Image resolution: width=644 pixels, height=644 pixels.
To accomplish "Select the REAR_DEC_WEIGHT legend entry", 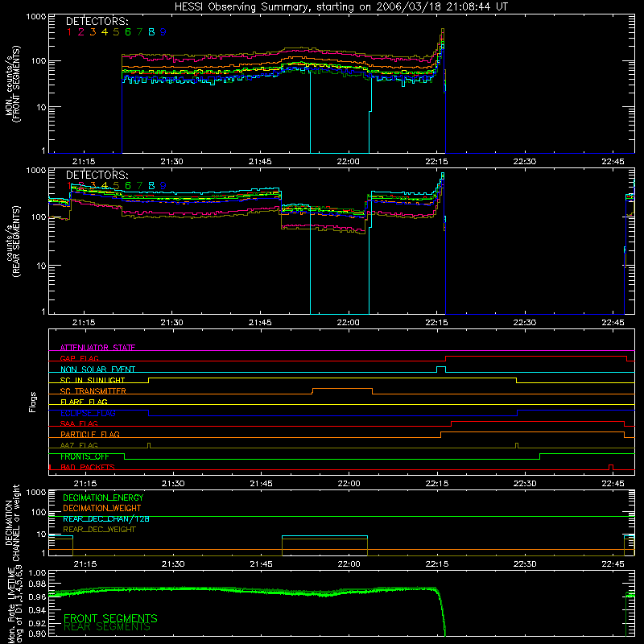I will tap(99, 530).
